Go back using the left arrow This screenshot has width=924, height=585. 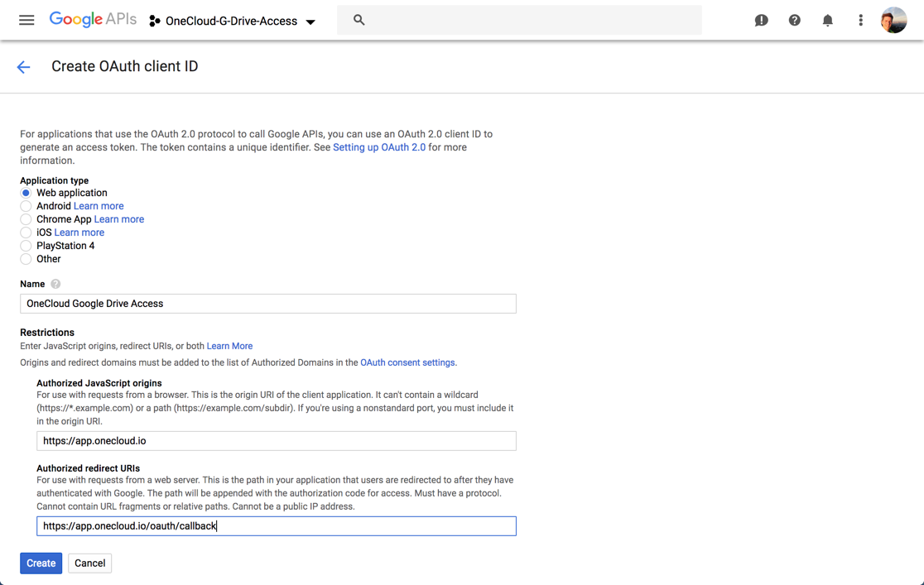coord(23,67)
